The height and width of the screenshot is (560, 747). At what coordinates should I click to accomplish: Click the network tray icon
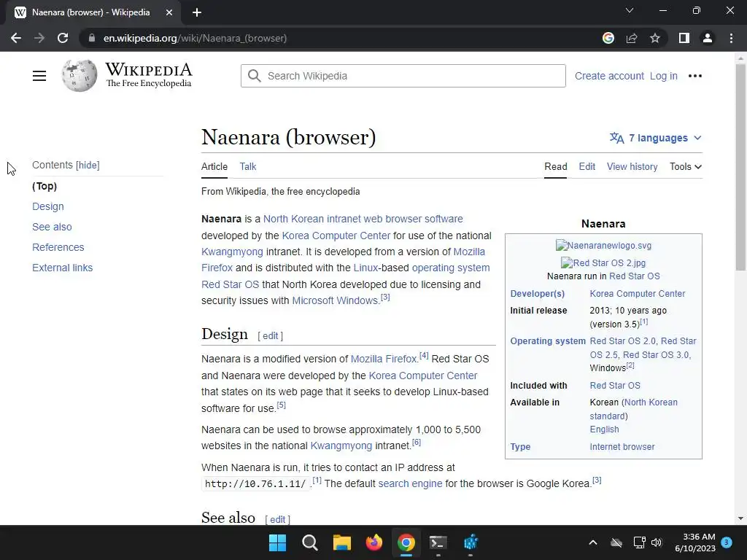pyautogui.click(x=639, y=542)
